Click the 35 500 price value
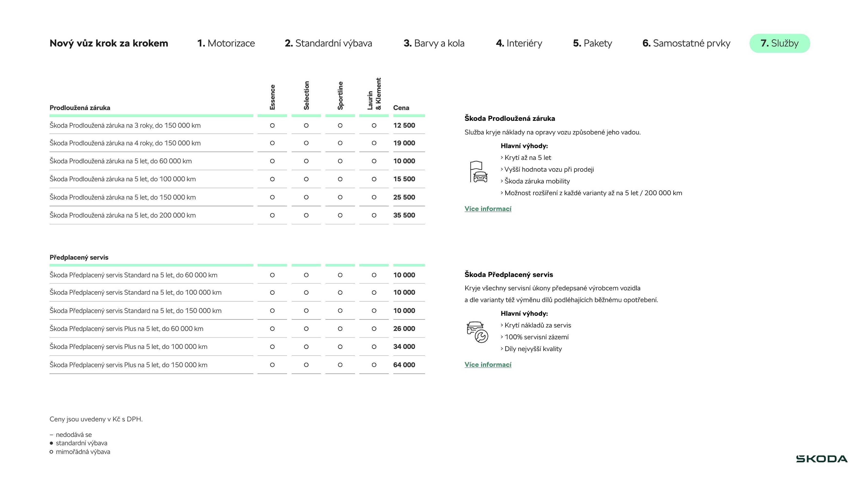 coord(404,215)
